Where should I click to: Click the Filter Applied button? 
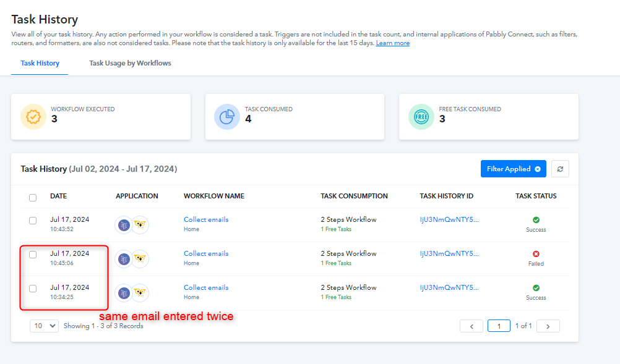513,169
